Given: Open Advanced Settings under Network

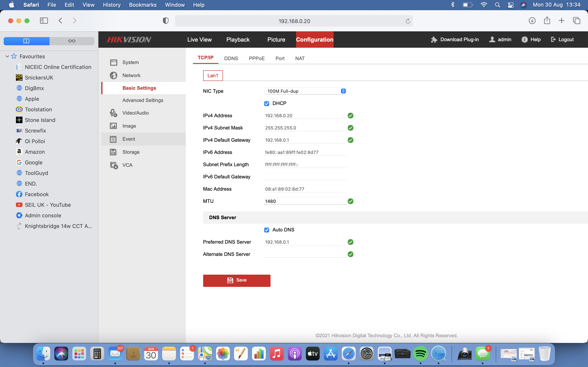Looking at the screenshot, I should (143, 100).
